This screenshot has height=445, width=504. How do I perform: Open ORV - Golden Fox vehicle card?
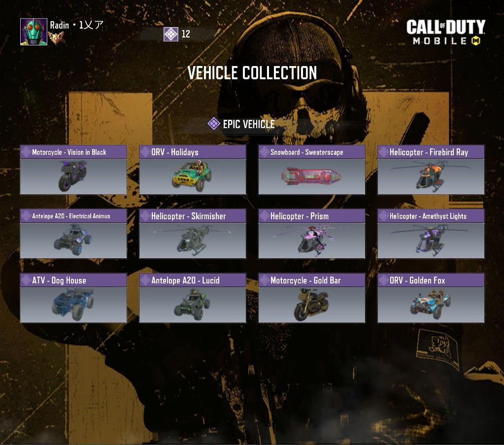click(x=431, y=298)
